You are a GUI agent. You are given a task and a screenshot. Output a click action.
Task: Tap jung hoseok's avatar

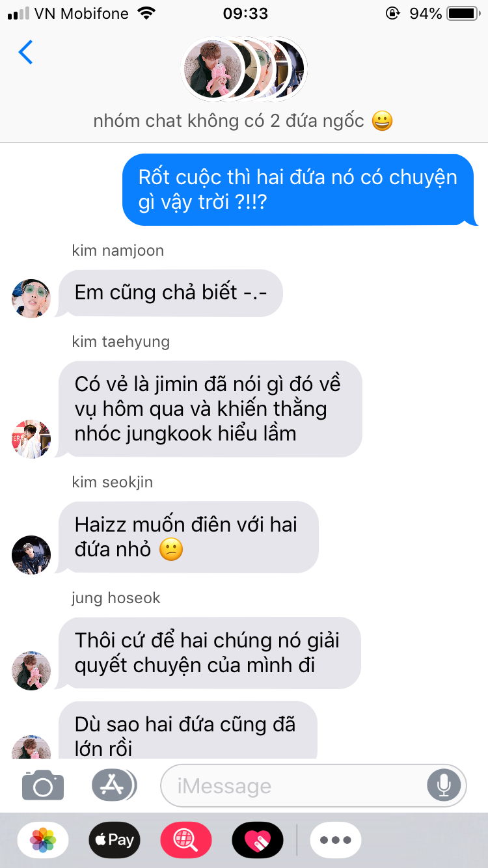pyautogui.click(x=31, y=671)
